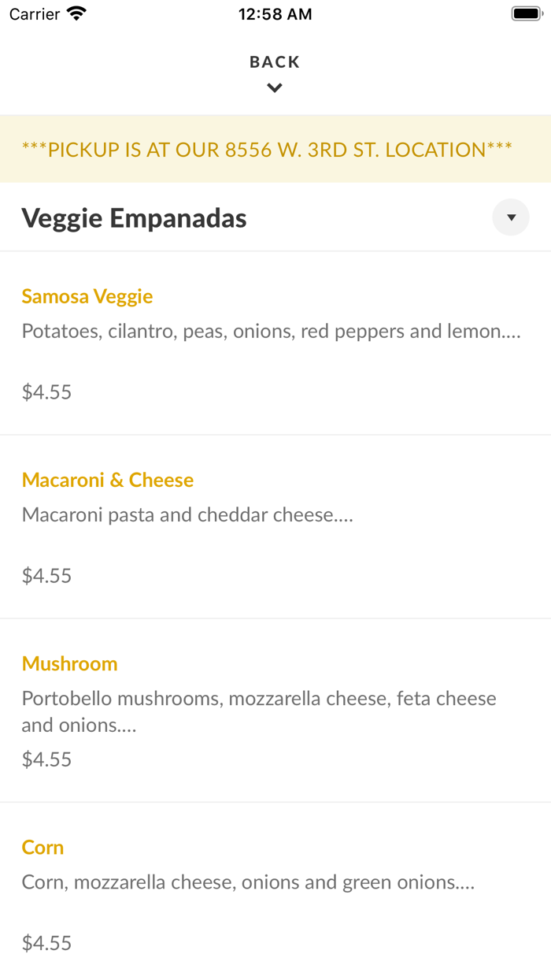Tap the Wi-Fi icon in the status bar
This screenshot has width=551, height=980.
click(76, 13)
